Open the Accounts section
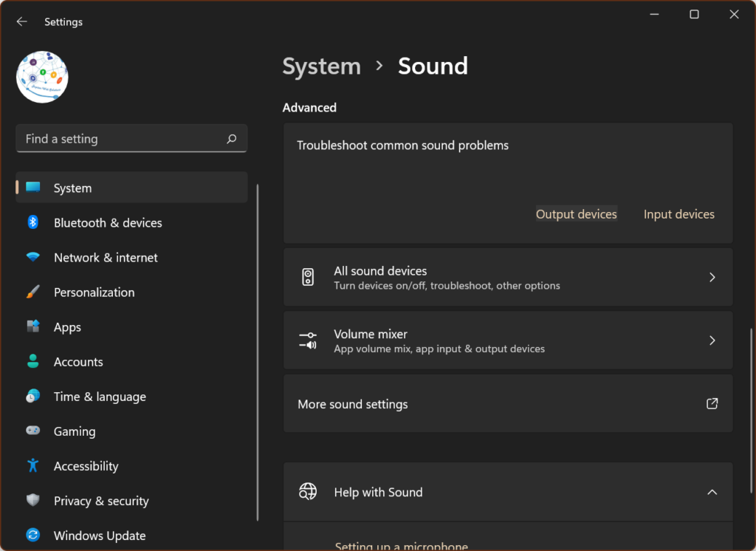Screen dimensions: 756x551 pos(131,361)
